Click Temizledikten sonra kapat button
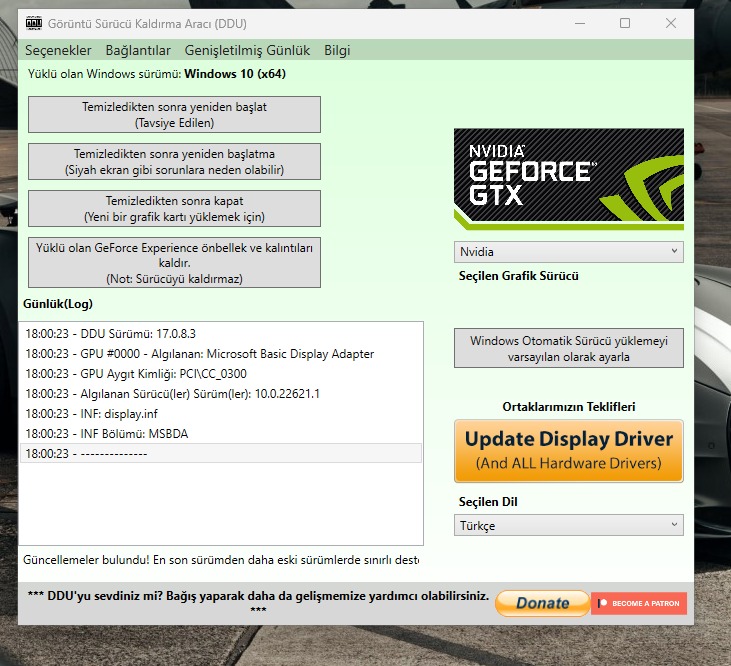Screen dimensions: 731x666 (174, 209)
